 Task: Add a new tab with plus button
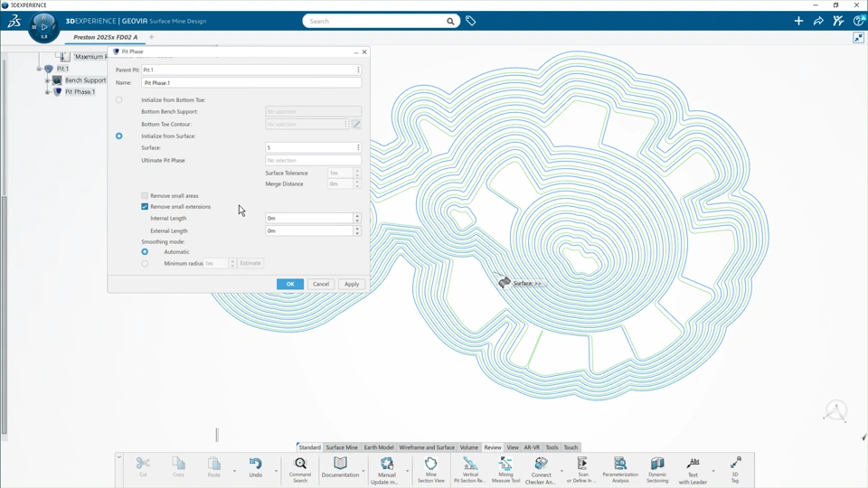(151, 37)
